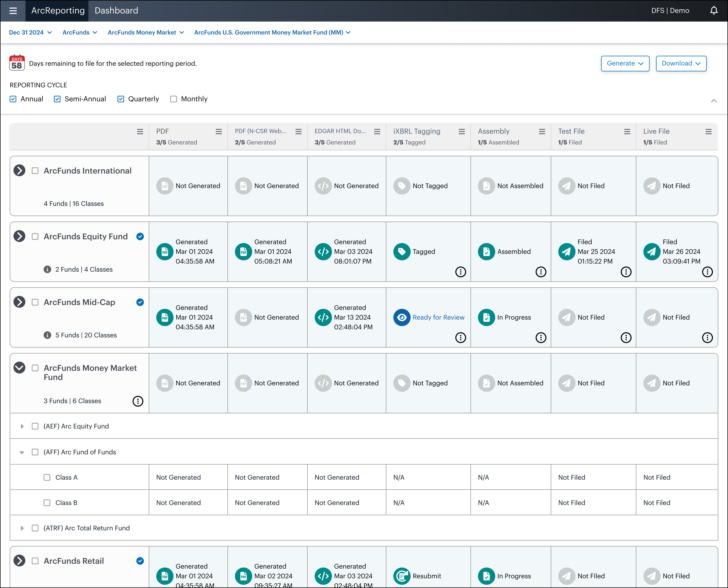728x588 pixels.
Task: Enable the Monthly reporting cycle
Action: coord(174,99)
